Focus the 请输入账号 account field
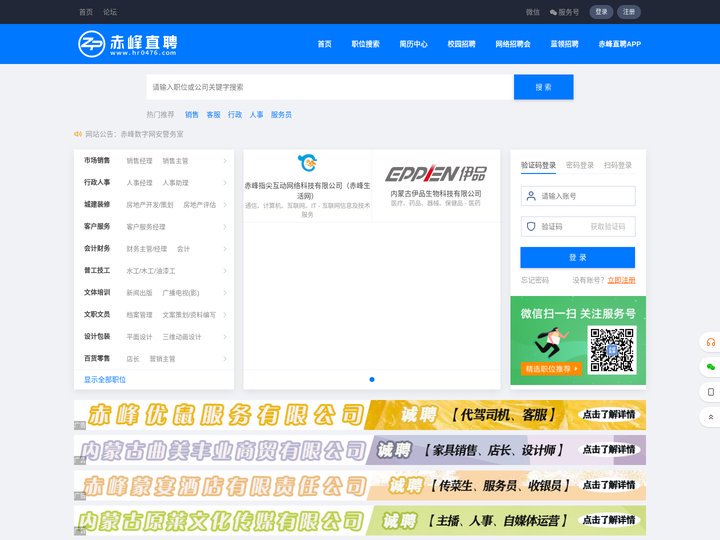This screenshot has height=540, width=720. (578, 196)
